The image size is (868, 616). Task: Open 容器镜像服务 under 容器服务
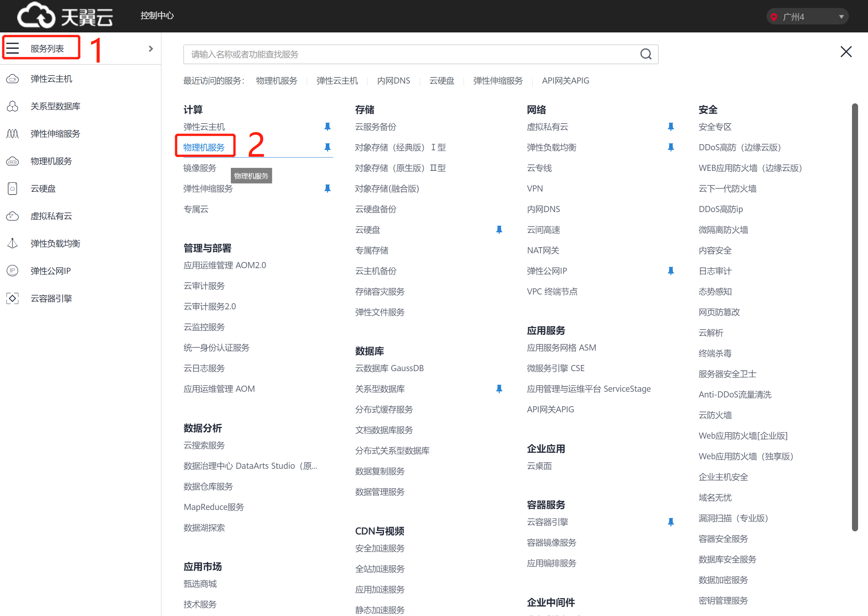(551, 542)
